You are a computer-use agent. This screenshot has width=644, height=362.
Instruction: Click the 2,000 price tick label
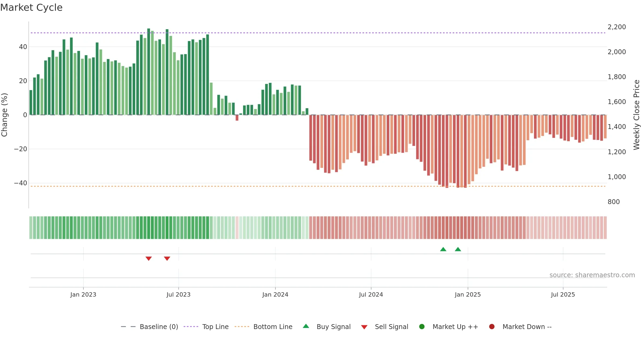pos(617,52)
